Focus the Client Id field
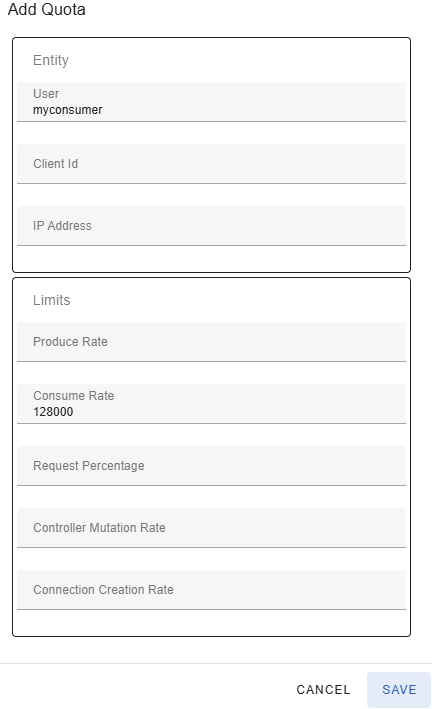Image resolution: width=432 pixels, height=709 pixels. point(211,164)
